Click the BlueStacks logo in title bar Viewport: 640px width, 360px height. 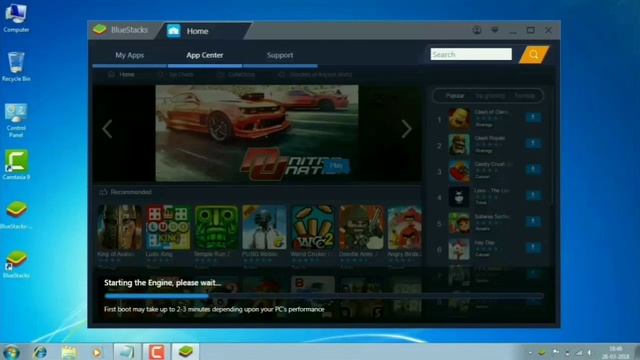[100, 30]
